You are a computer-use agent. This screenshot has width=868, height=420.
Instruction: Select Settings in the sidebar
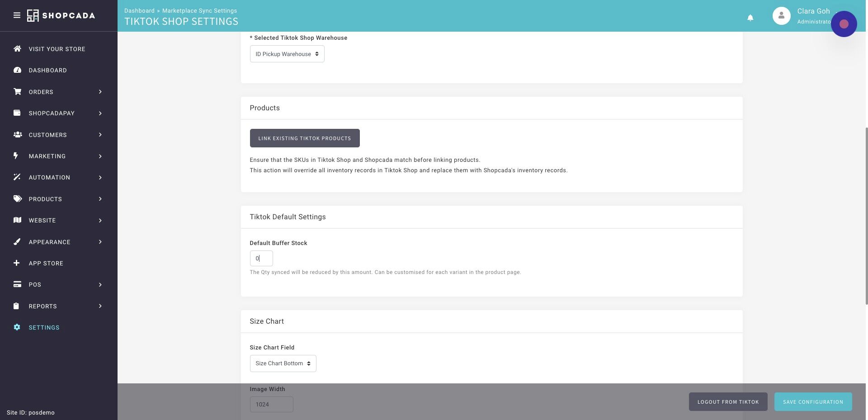point(44,327)
